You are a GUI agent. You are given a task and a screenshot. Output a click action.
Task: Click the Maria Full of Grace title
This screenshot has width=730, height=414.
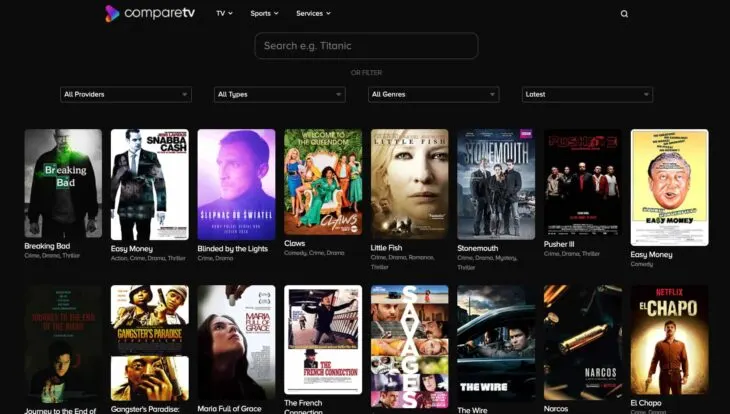coord(230,408)
